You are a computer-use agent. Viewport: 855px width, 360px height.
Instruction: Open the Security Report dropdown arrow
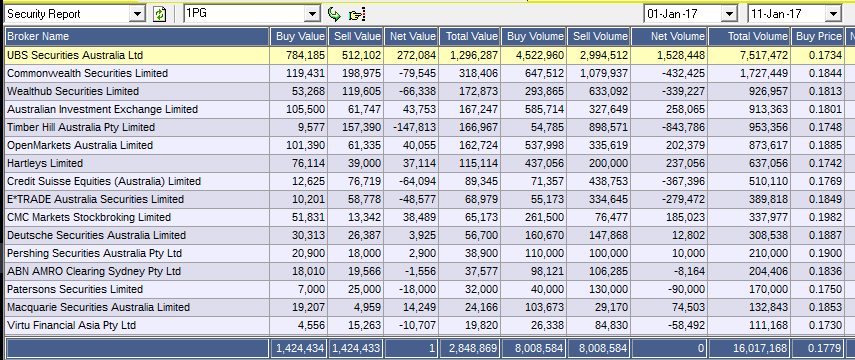point(138,14)
